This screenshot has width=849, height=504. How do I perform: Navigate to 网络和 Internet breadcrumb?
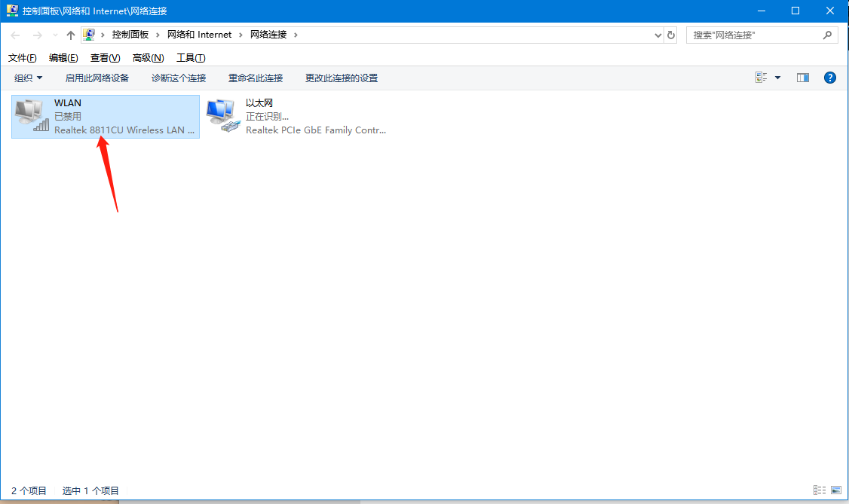click(x=199, y=35)
